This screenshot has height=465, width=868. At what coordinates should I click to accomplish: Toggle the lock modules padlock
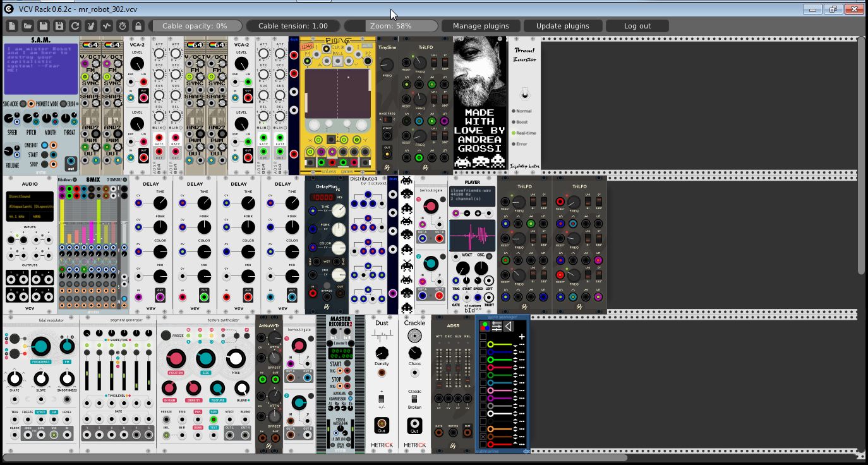138,26
